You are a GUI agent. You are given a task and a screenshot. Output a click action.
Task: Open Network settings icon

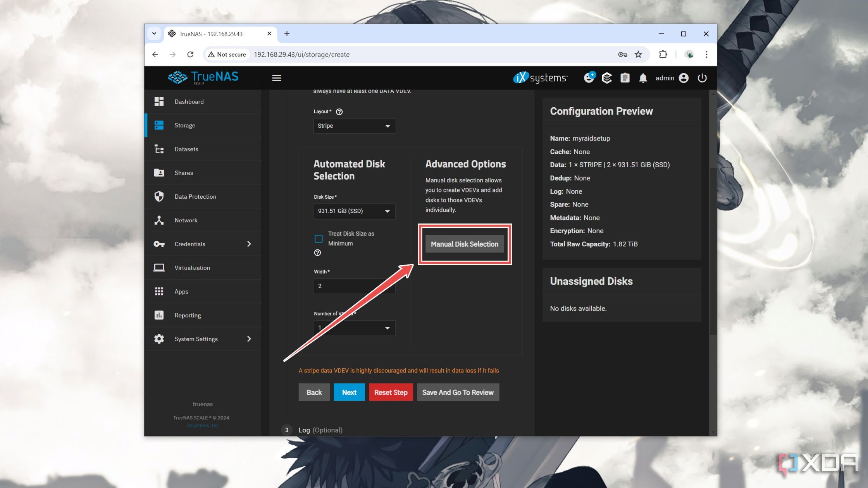pyautogui.click(x=158, y=220)
